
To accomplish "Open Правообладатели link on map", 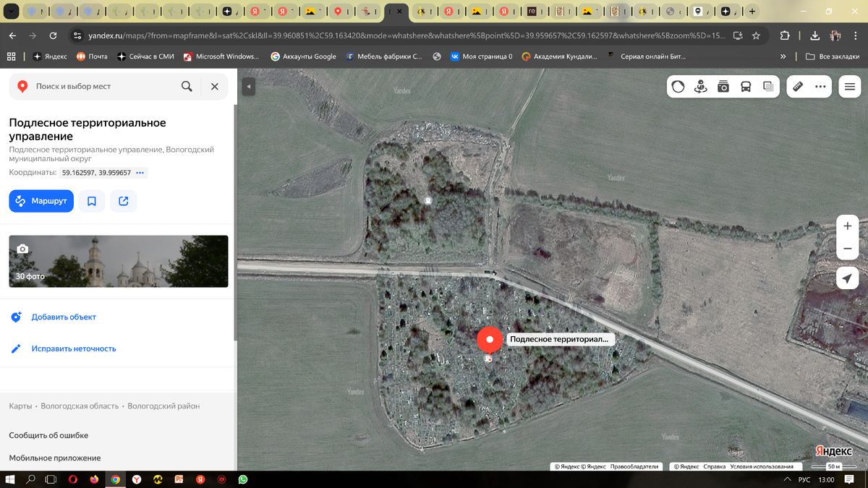I will tap(634, 467).
